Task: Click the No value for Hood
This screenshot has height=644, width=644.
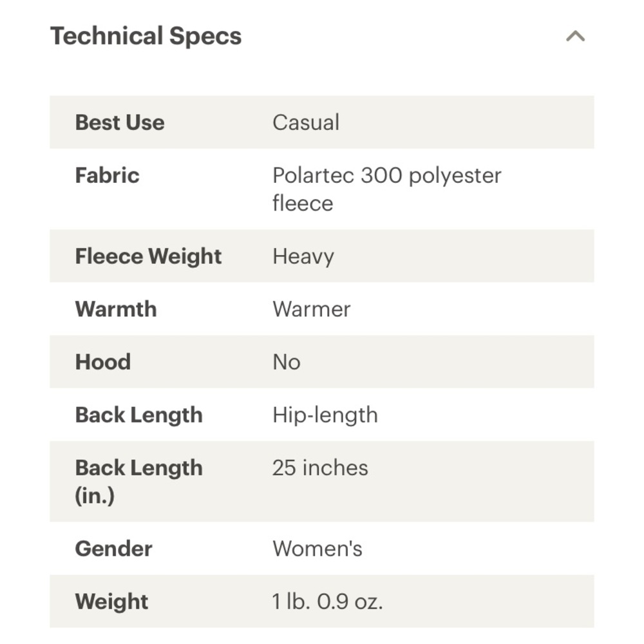Action: [x=287, y=362]
